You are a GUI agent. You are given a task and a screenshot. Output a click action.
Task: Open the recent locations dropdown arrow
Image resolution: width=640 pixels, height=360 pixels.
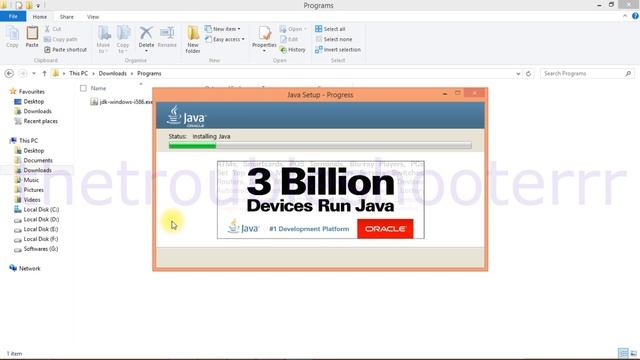tap(34, 73)
